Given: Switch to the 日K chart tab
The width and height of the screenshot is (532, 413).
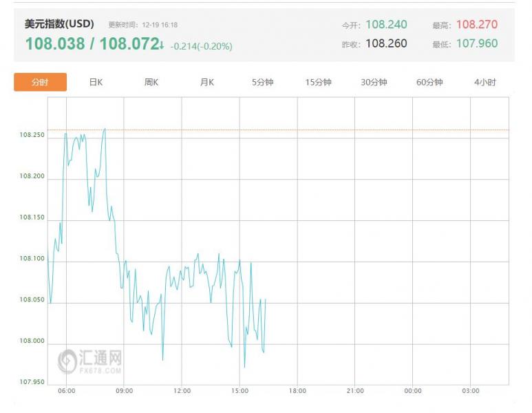Looking at the screenshot, I should pos(96,83).
